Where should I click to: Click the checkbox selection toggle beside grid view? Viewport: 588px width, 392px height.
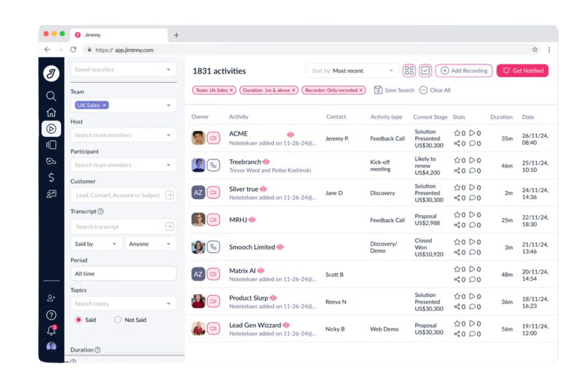pos(425,70)
